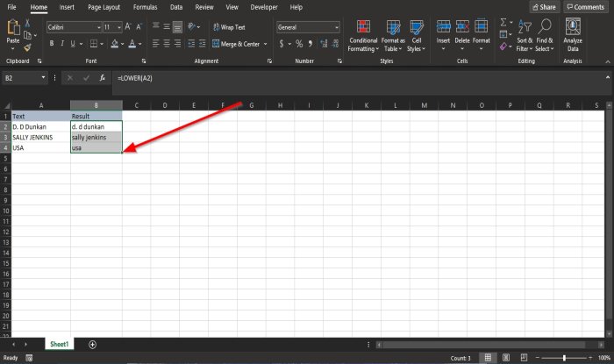Screen dimensions: 614x364
Task: Switch to the Insert tab
Action: (67, 7)
